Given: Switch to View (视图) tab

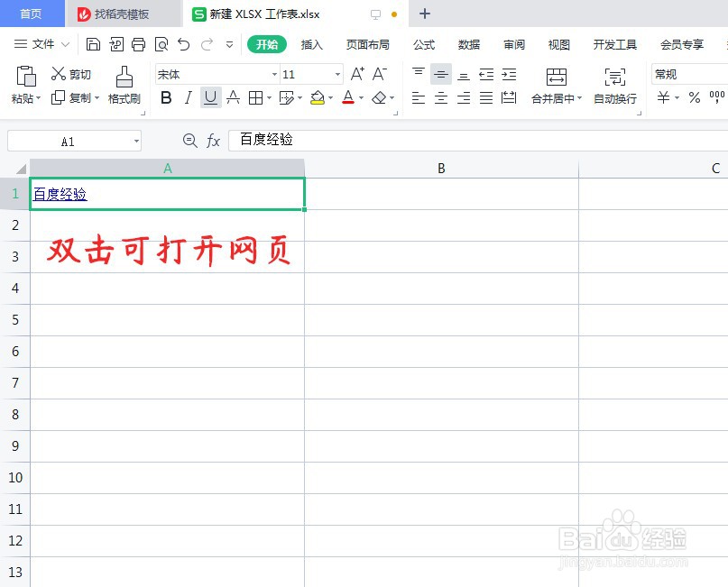Looking at the screenshot, I should pyautogui.click(x=559, y=44).
